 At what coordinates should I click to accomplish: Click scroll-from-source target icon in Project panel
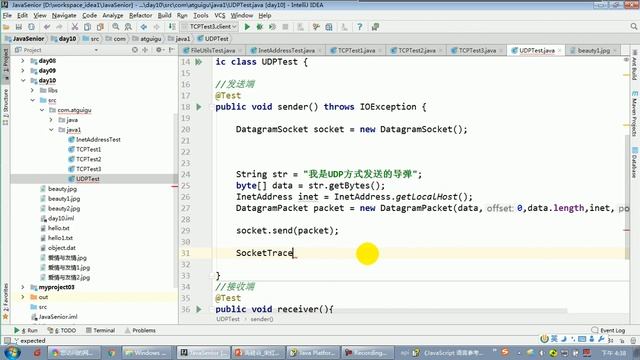tap(135, 50)
